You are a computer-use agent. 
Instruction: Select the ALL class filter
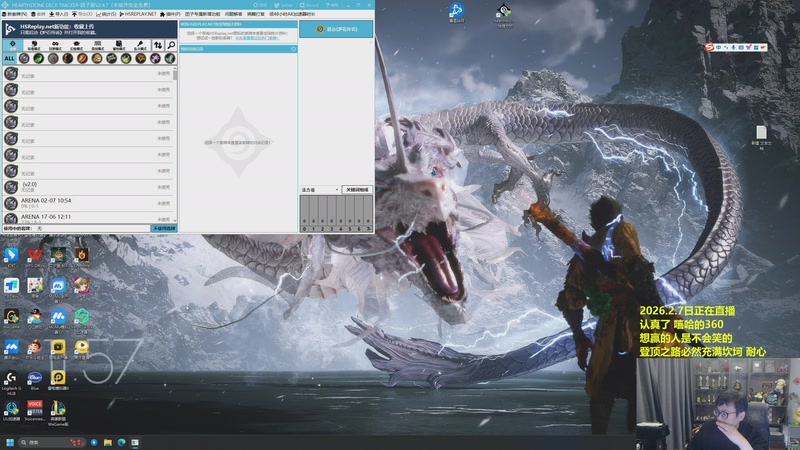pos(9,58)
